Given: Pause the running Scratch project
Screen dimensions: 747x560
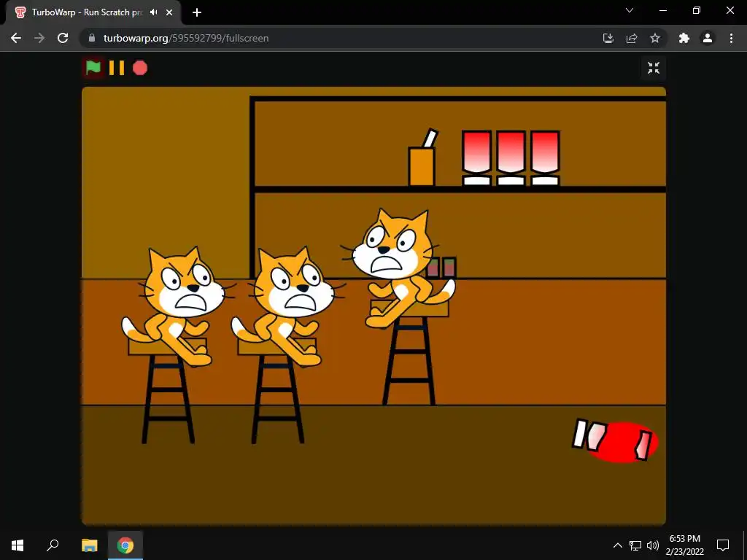Looking at the screenshot, I should tap(117, 68).
